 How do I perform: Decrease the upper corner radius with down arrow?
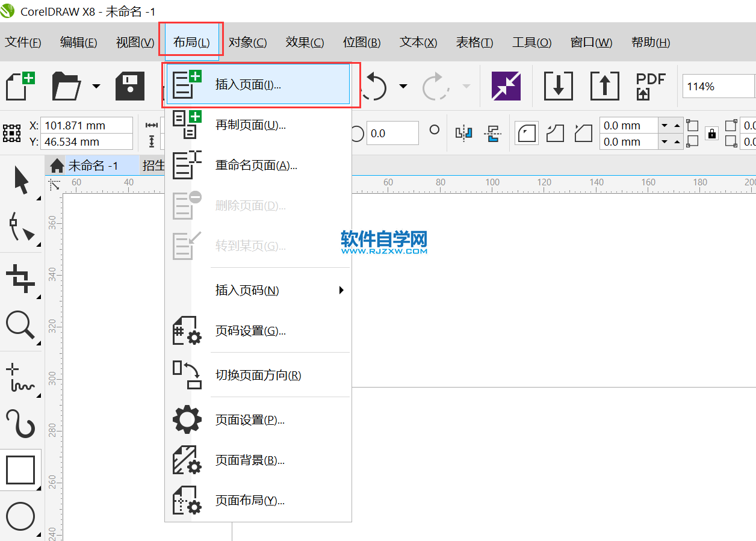click(665, 125)
